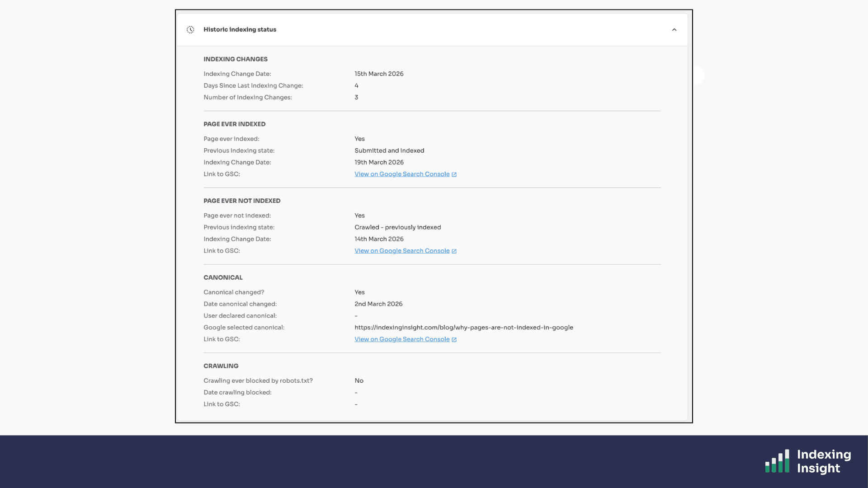Click the Submitted and indexed state value

coord(389,151)
